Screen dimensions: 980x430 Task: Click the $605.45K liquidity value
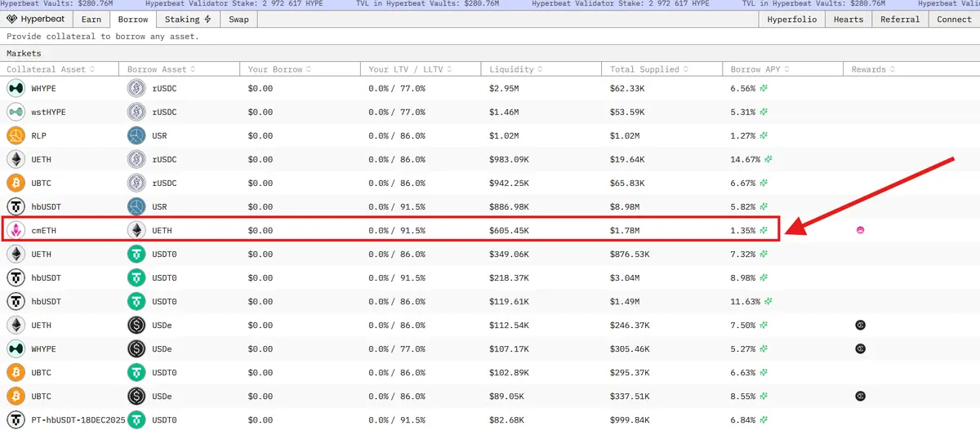509,230
